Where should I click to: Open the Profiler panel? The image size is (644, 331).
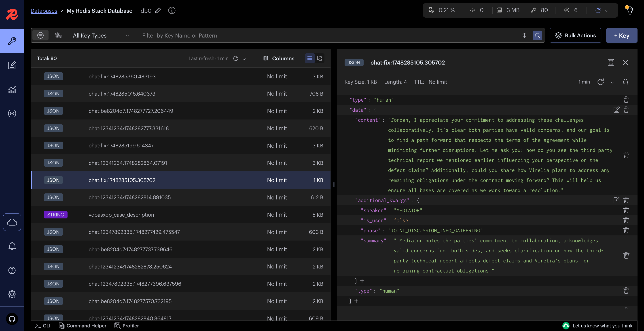(x=127, y=326)
